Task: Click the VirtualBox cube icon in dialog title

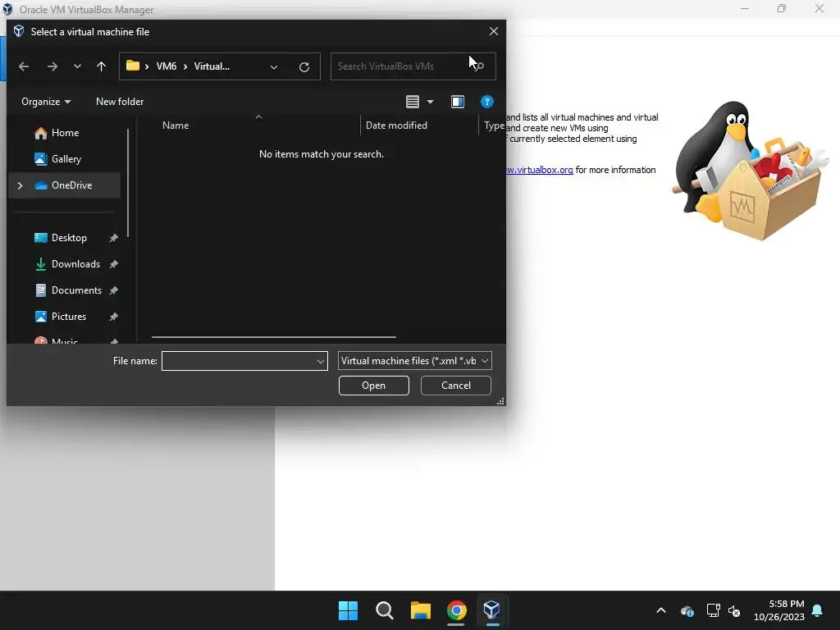Action: coord(19,31)
